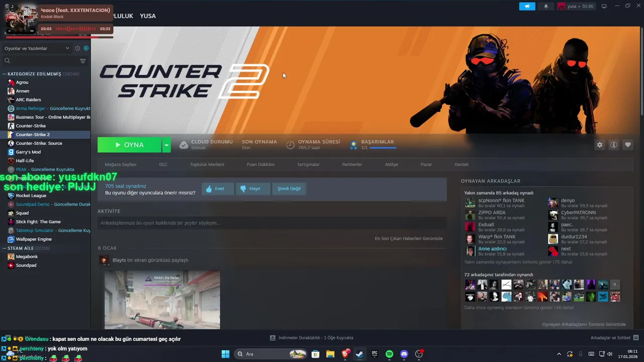
Task: Toggle Big Picture mode monitor icon
Action: tap(604, 7)
